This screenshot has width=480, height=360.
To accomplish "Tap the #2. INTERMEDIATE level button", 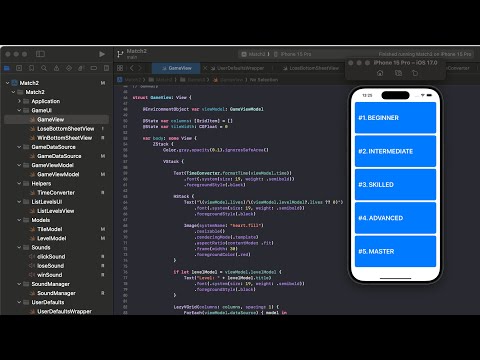I will [395, 151].
